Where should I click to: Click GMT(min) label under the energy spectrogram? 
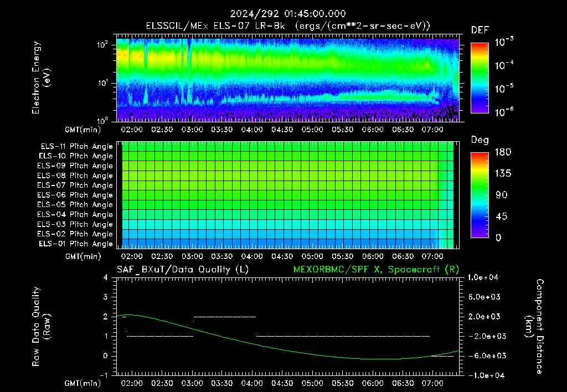[83, 130]
